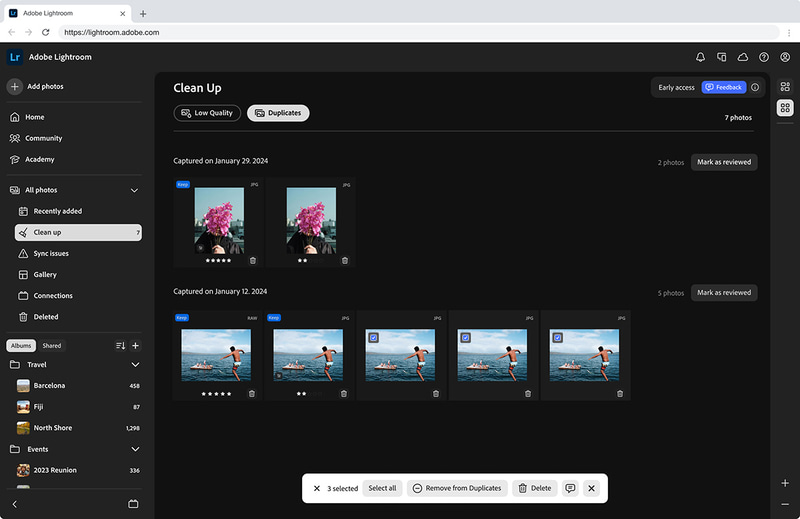Delete the two-star flower photo with trash icon
800x519 pixels.
(x=345, y=261)
